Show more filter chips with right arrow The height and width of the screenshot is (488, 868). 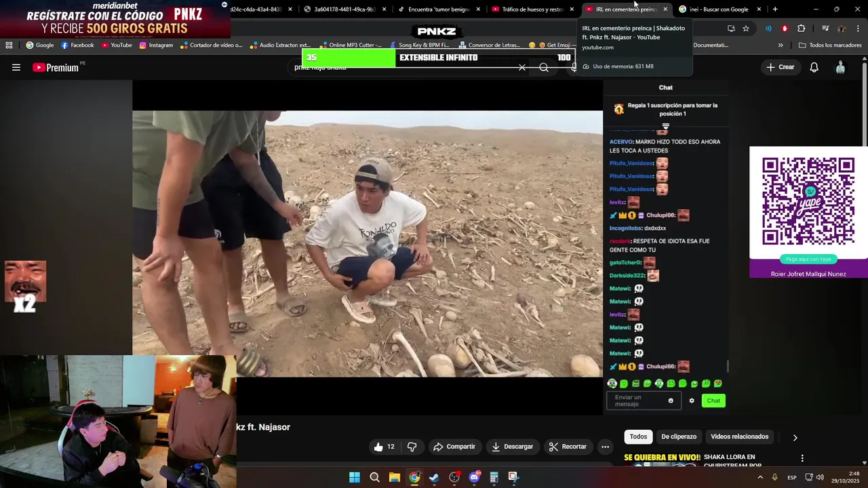795,437
